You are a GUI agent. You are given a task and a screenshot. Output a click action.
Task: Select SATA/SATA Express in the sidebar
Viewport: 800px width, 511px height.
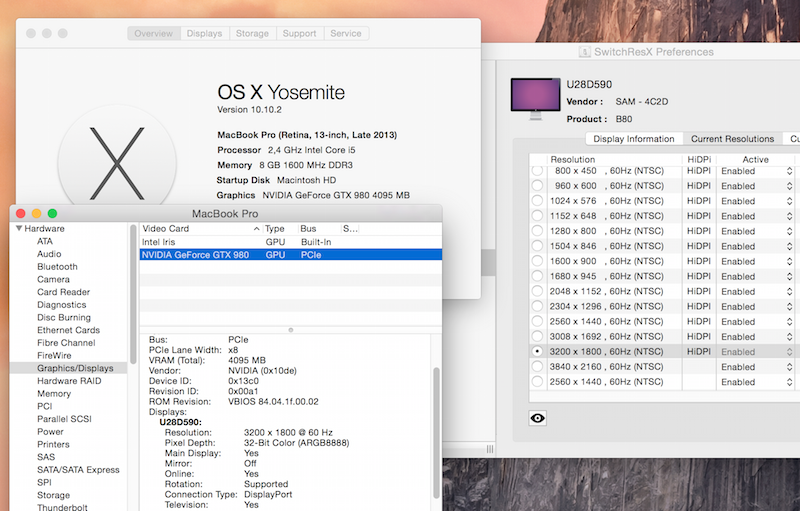78,470
